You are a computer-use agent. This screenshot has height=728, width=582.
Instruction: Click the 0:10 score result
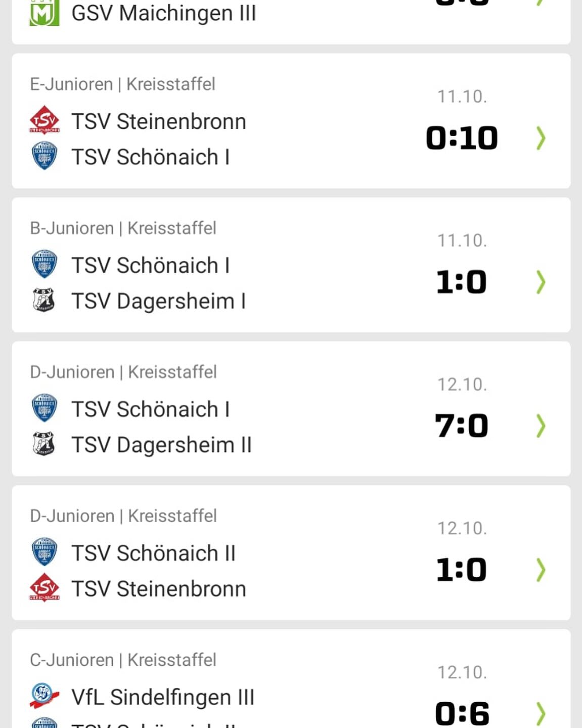click(x=461, y=138)
